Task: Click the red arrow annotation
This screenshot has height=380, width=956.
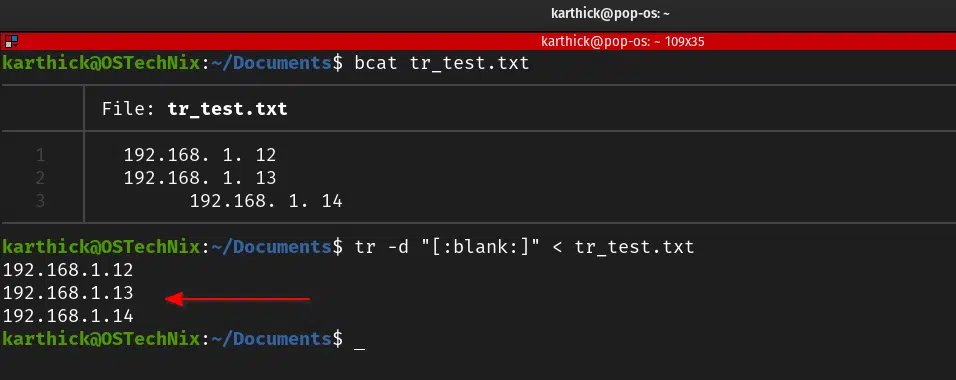Action: [x=238, y=299]
